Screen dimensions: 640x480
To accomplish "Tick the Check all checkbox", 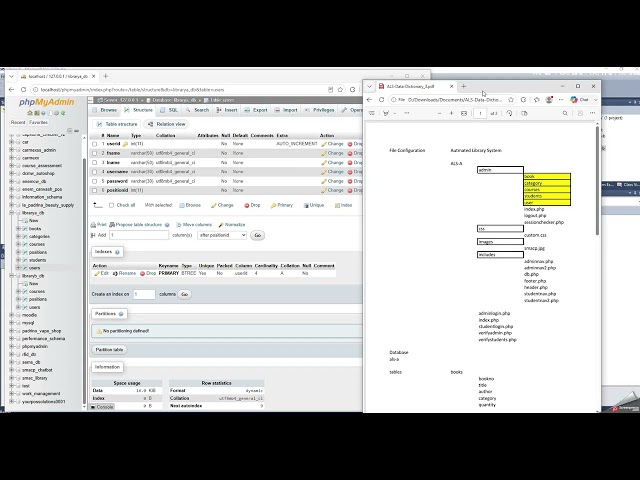I will tap(111, 205).
